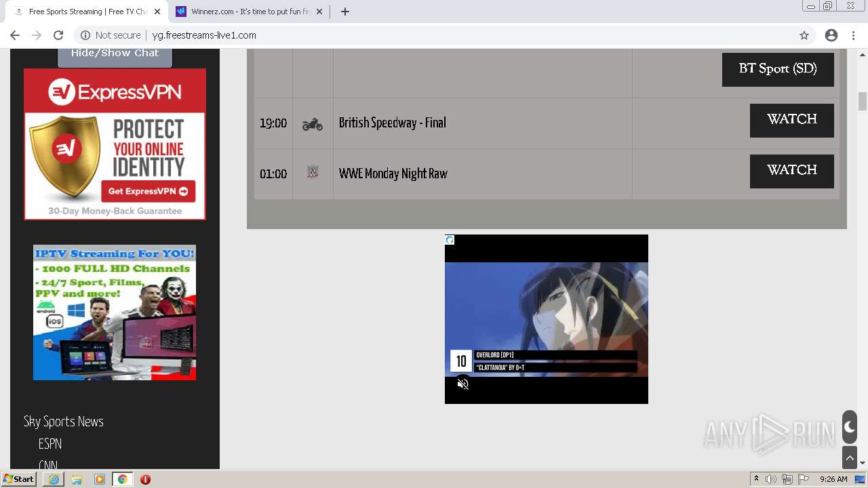
Task: Click the page vertical scrollbar thumb
Action: [x=863, y=100]
